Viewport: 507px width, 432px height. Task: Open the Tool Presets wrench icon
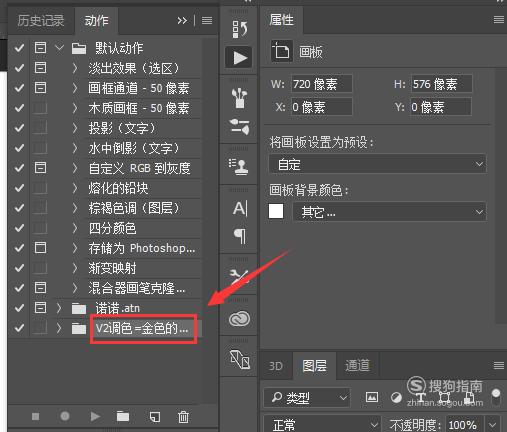tap(239, 277)
